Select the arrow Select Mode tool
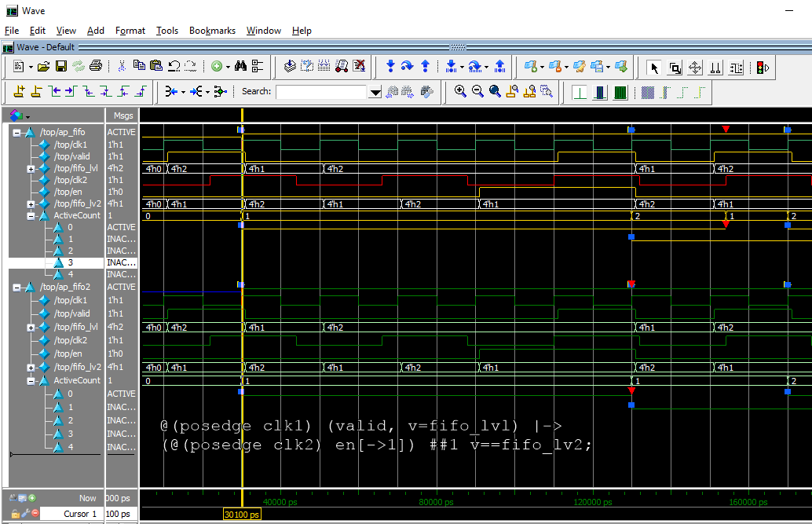The width and height of the screenshot is (812, 524). [656, 67]
